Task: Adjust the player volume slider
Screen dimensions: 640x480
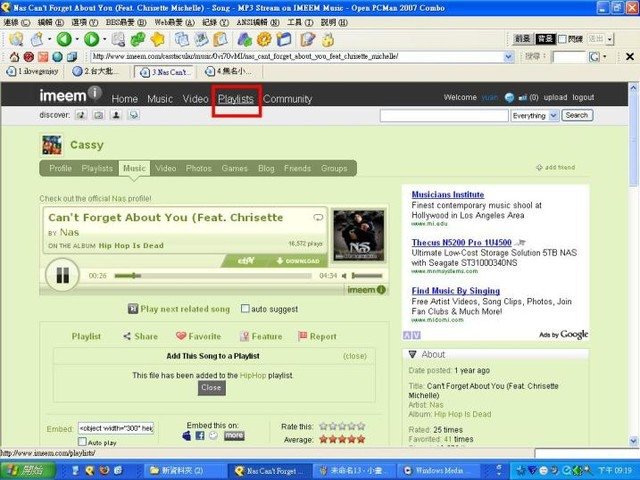Action: pyautogui.click(x=367, y=276)
